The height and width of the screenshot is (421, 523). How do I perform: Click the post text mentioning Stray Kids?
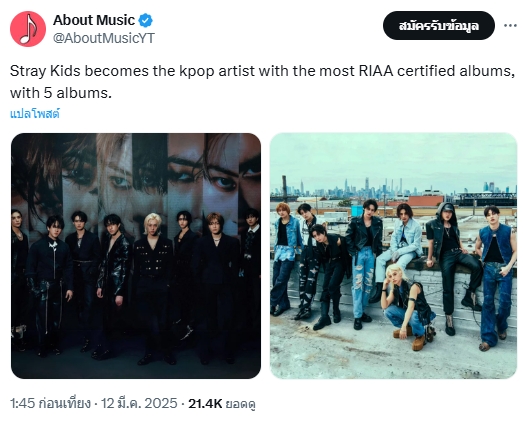(263, 82)
